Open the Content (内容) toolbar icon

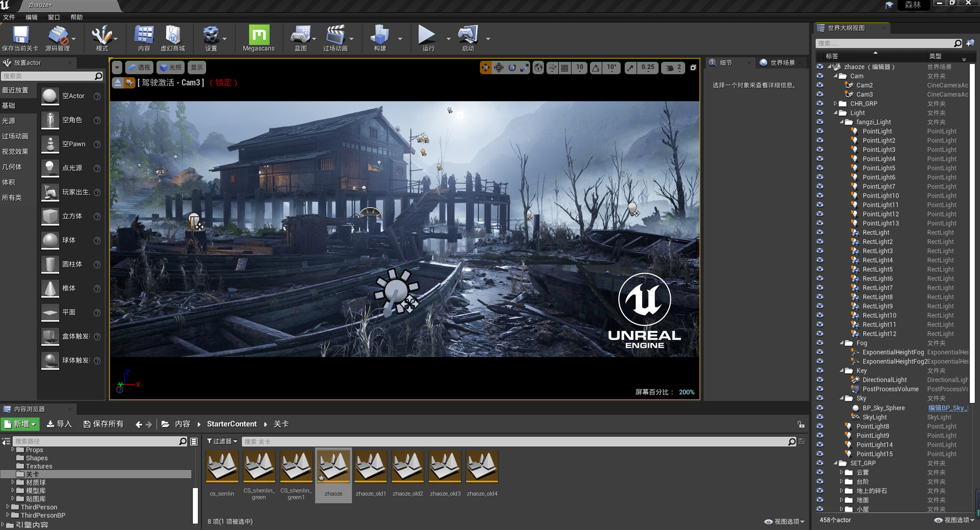[144, 35]
